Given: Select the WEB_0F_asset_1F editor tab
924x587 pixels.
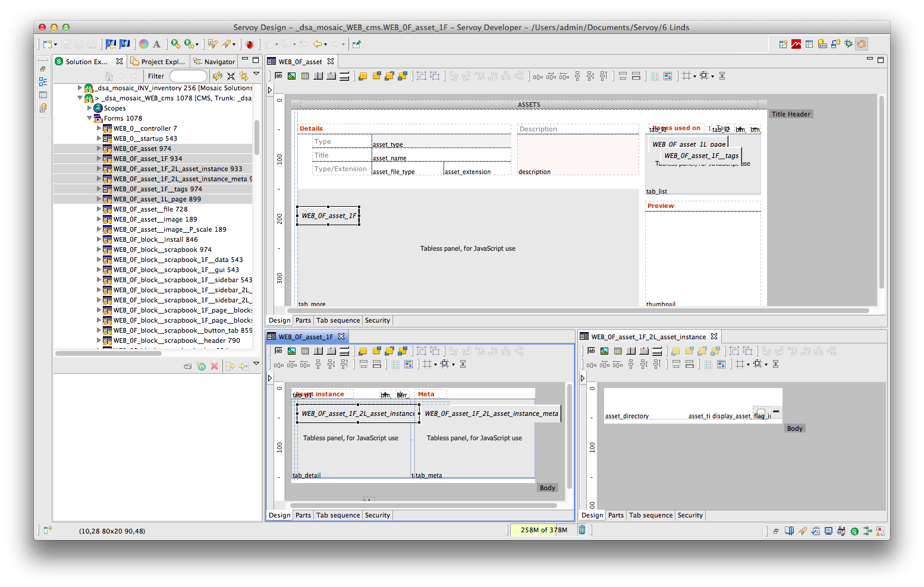Looking at the screenshot, I should point(306,337).
